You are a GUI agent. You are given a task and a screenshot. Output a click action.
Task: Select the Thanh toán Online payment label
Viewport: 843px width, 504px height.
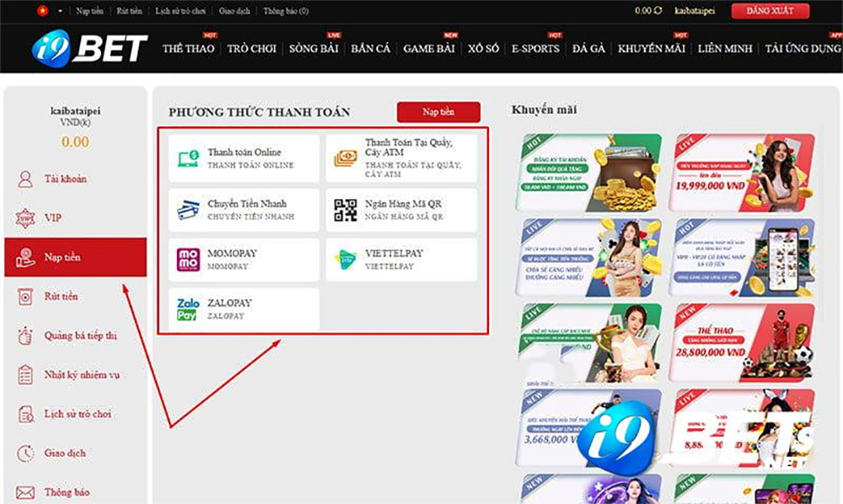[244, 153]
